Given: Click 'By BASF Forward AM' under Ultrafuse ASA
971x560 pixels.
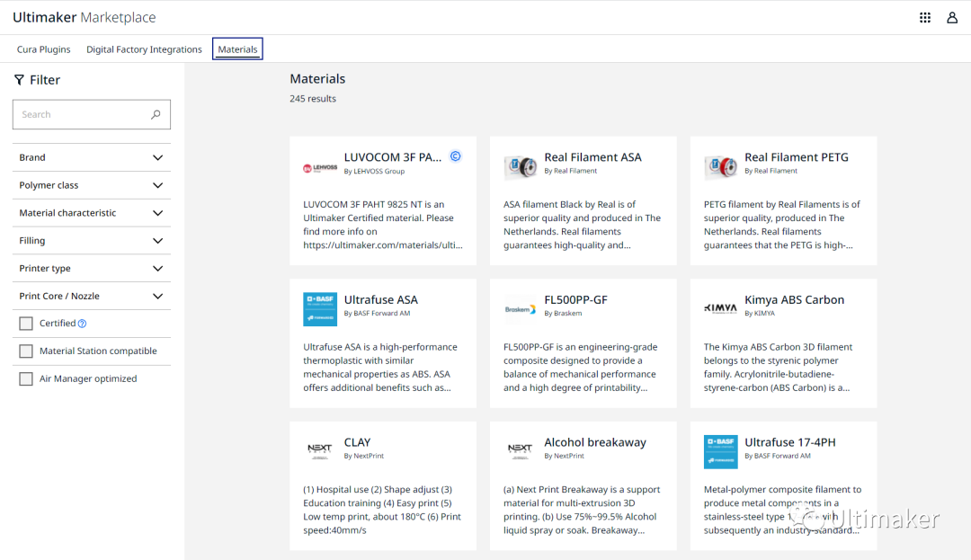Looking at the screenshot, I should (377, 314).
